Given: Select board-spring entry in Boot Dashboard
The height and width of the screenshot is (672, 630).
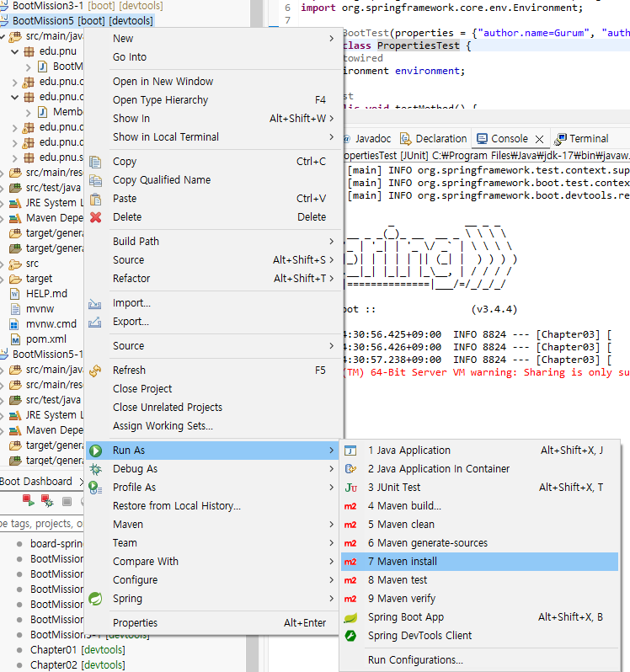Looking at the screenshot, I should point(56,544).
